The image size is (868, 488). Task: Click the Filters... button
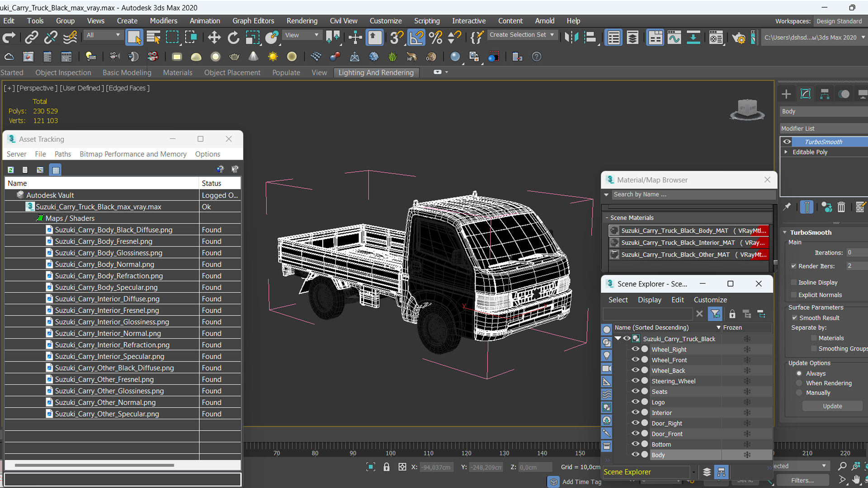802,480
